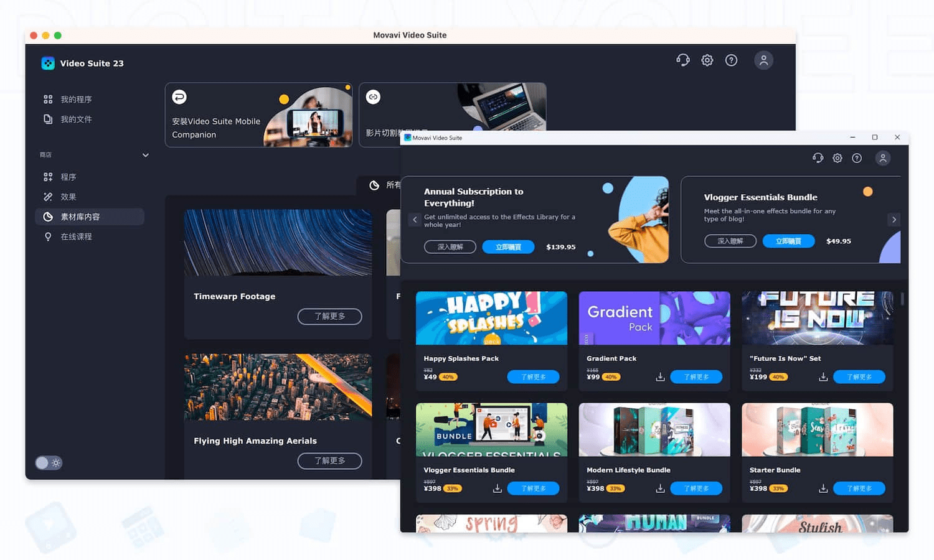
Task: Click the orange carousel dot indicator
Action: (x=869, y=192)
